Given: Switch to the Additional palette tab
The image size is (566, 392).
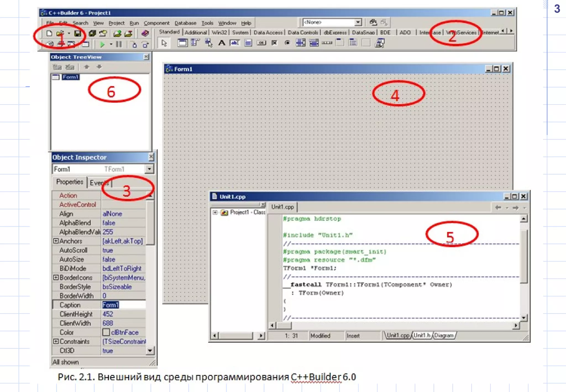Looking at the screenshot, I should click(196, 32).
